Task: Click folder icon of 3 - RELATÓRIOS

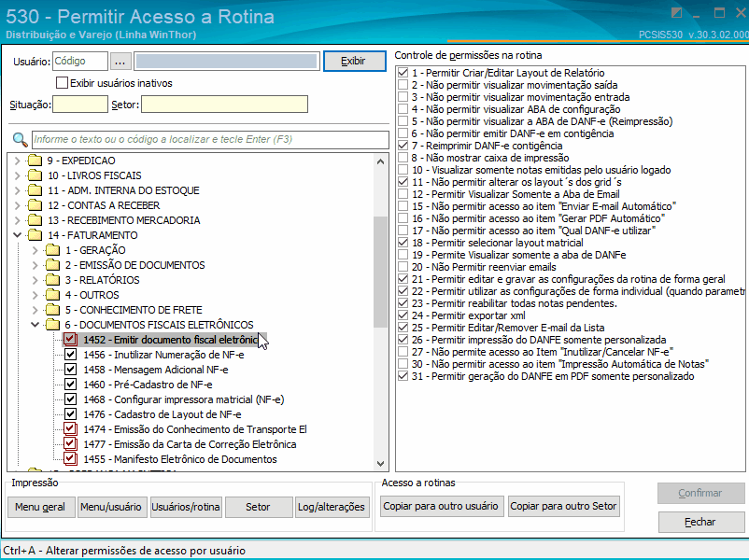Action: pyautogui.click(x=52, y=280)
